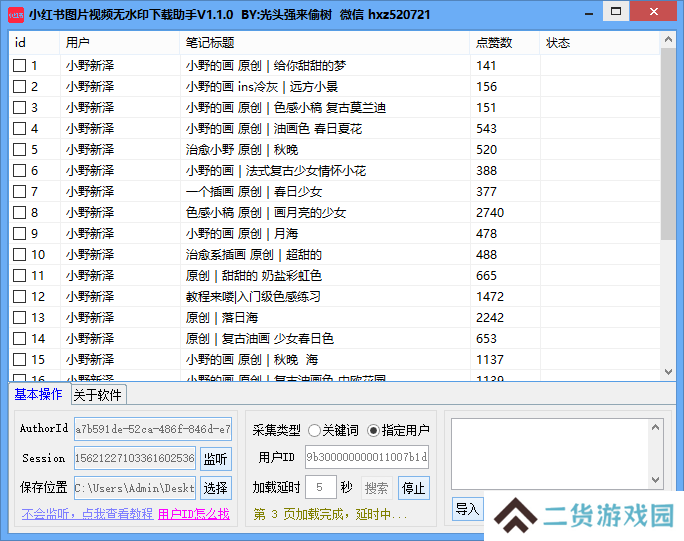Screen dimensions: 684x541
Task: Click user name 小野新泽 in row 9
Action: click(90, 233)
